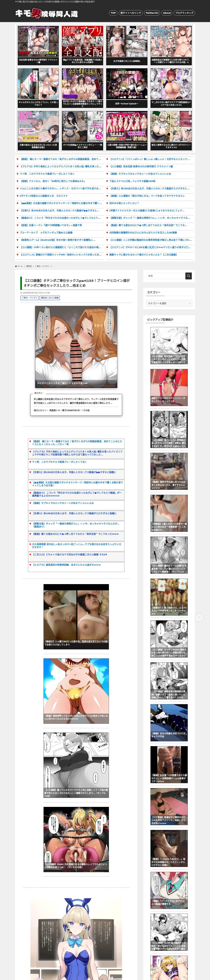Click the home icon in the breadcrumb
Screen dimensions: 210x980
click(x=16, y=266)
